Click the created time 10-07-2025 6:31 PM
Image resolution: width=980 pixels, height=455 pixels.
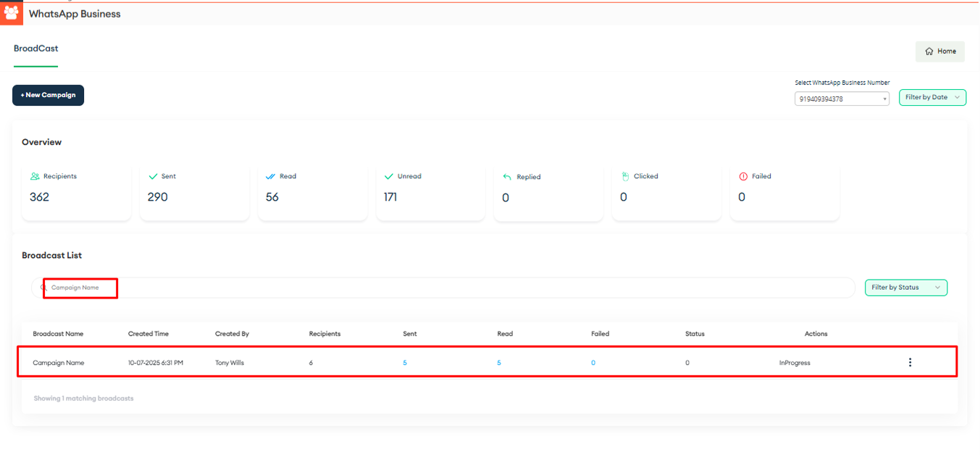156,363
